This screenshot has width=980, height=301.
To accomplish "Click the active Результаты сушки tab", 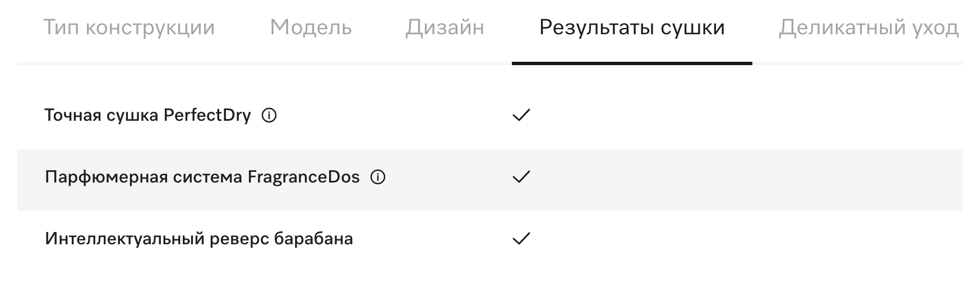I will (x=632, y=28).
